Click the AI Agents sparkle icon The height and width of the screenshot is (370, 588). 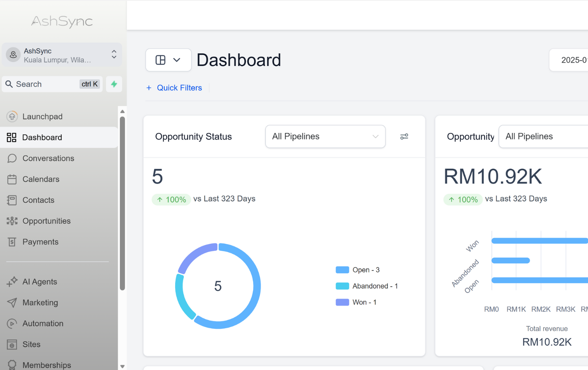click(12, 281)
